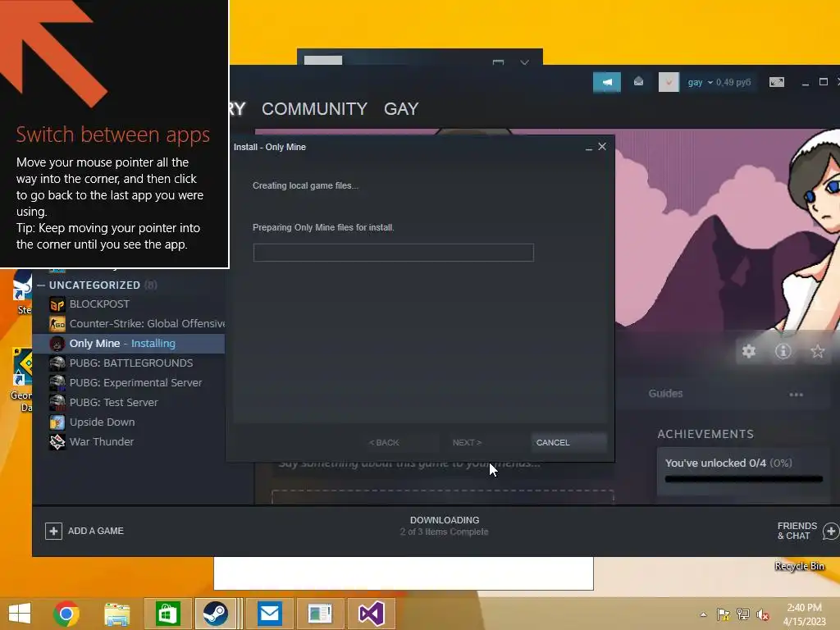
Task: Click the BACK button in install dialog
Action: (x=384, y=442)
